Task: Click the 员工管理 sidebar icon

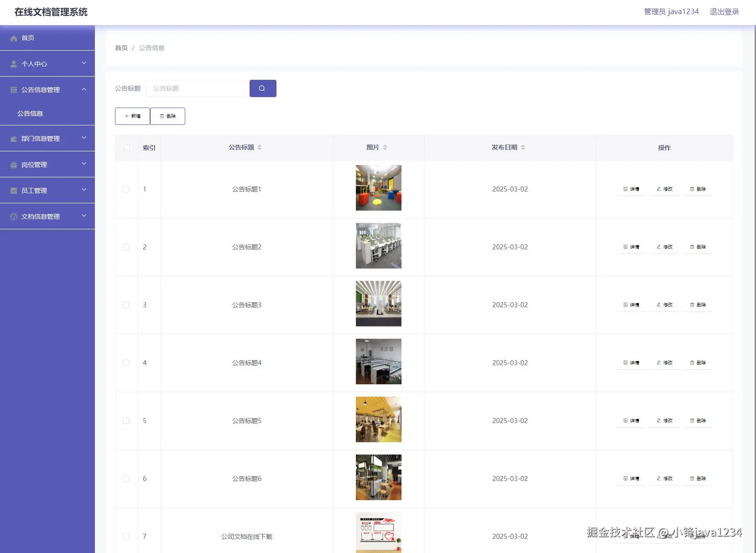Action: pyautogui.click(x=14, y=191)
